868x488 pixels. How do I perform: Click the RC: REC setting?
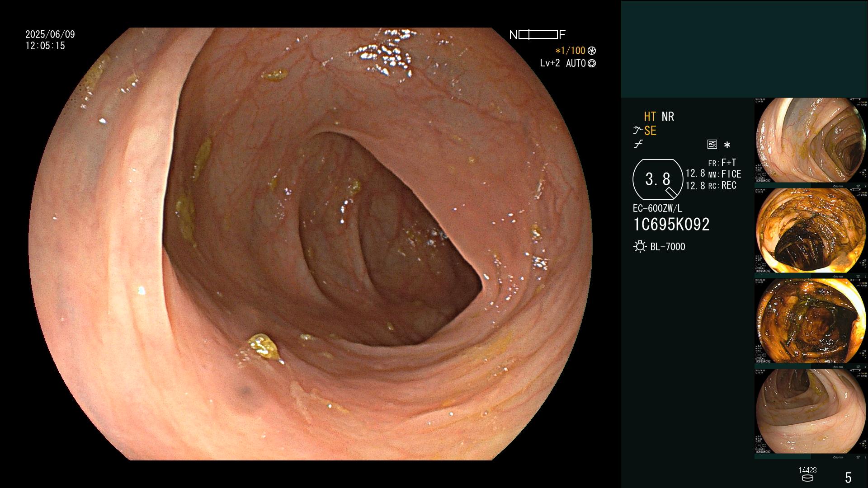pyautogui.click(x=722, y=186)
